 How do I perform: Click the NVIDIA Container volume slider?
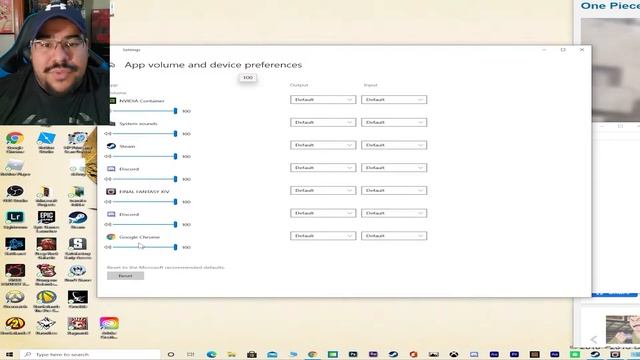click(145, 111)
